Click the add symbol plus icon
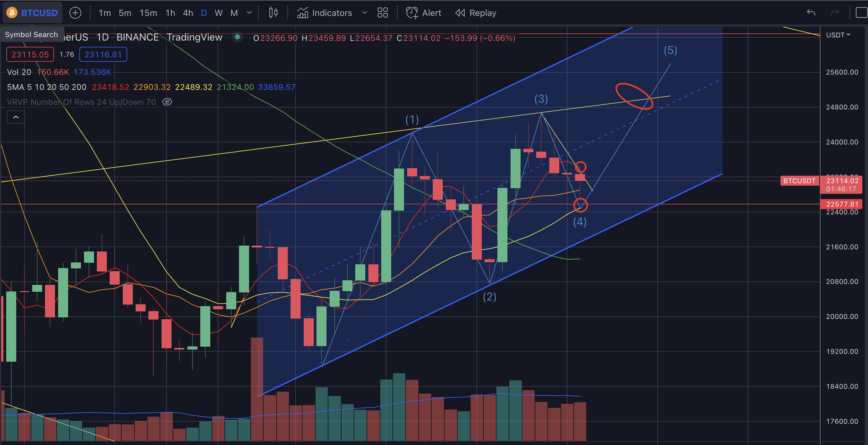This screenshot has width=868, height=445. point(75,13)
